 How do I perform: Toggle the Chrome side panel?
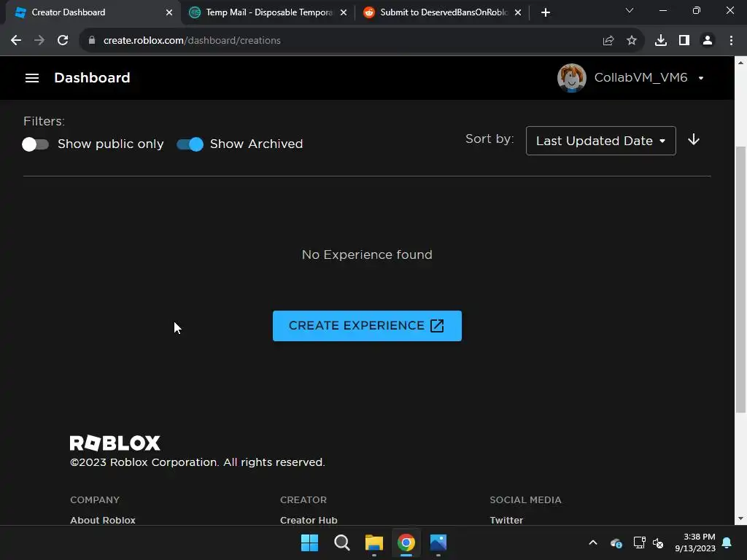click(684, 41)
